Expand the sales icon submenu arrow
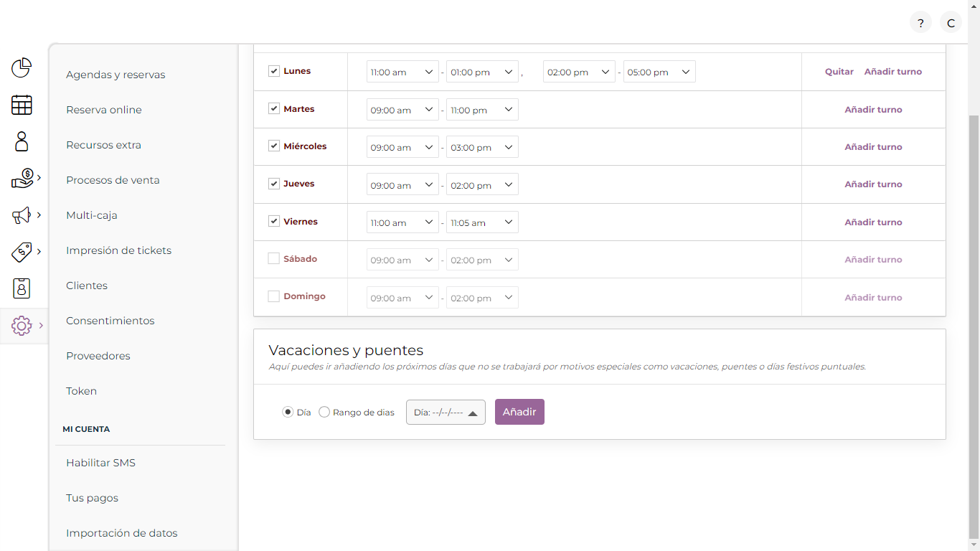 click(x=39, y=178)
